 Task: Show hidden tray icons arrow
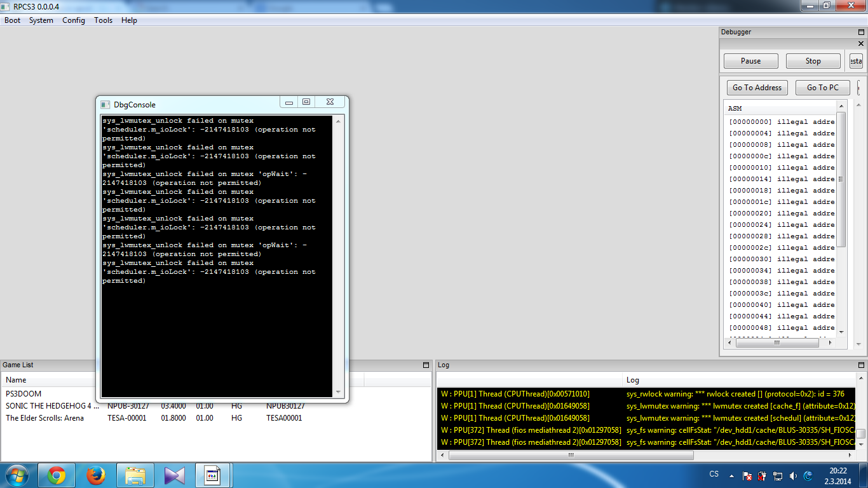pos(733,475)
